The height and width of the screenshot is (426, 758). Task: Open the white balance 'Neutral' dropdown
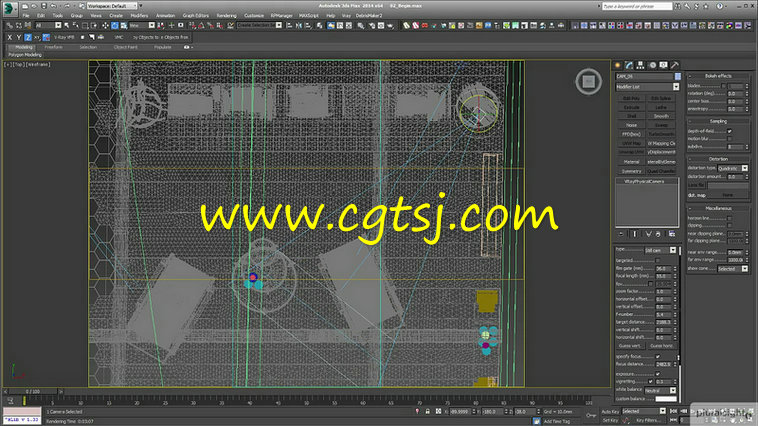click(660, 390)
